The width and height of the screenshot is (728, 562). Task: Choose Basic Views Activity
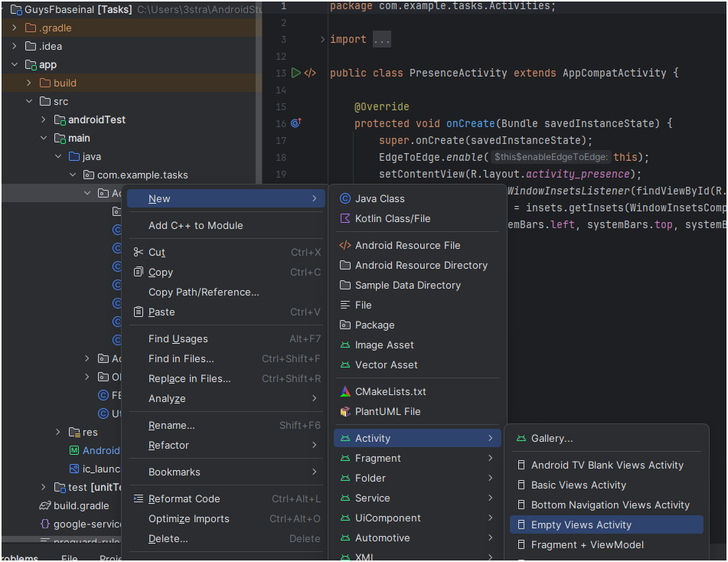[x=578, y=485]
